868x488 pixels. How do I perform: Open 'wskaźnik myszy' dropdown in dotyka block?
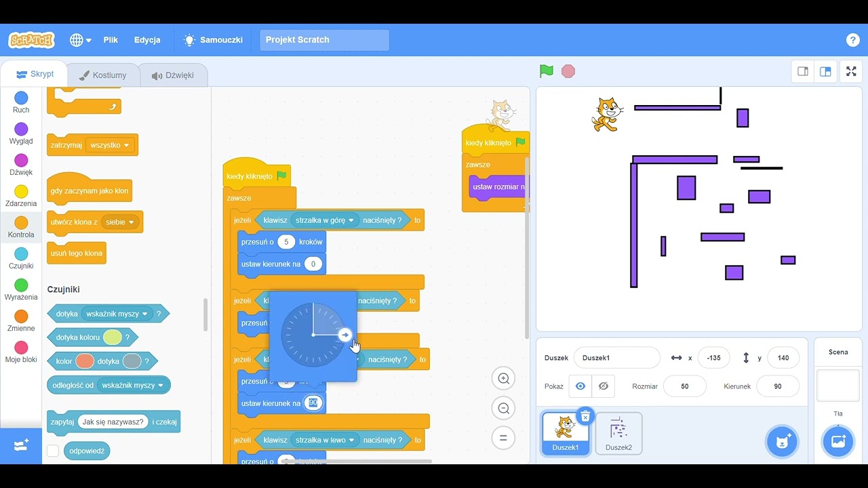point(116,314)
